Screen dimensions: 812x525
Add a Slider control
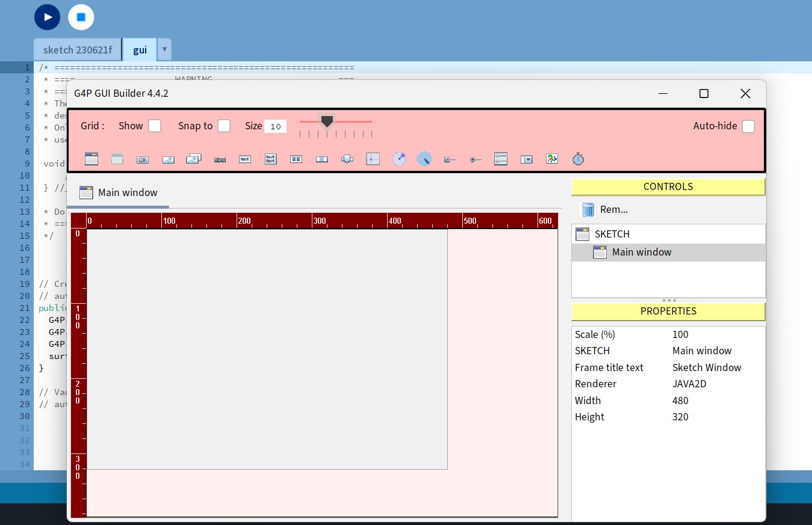coord(322,159)
